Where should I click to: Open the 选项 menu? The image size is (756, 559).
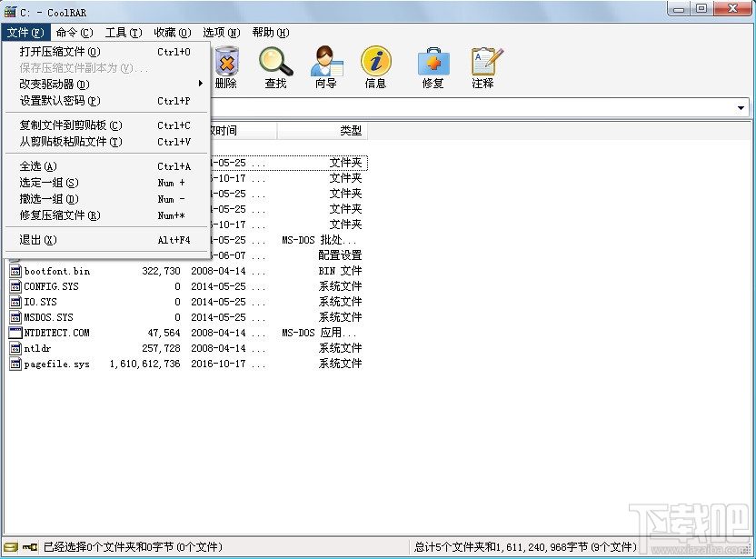tap(221, 32)
